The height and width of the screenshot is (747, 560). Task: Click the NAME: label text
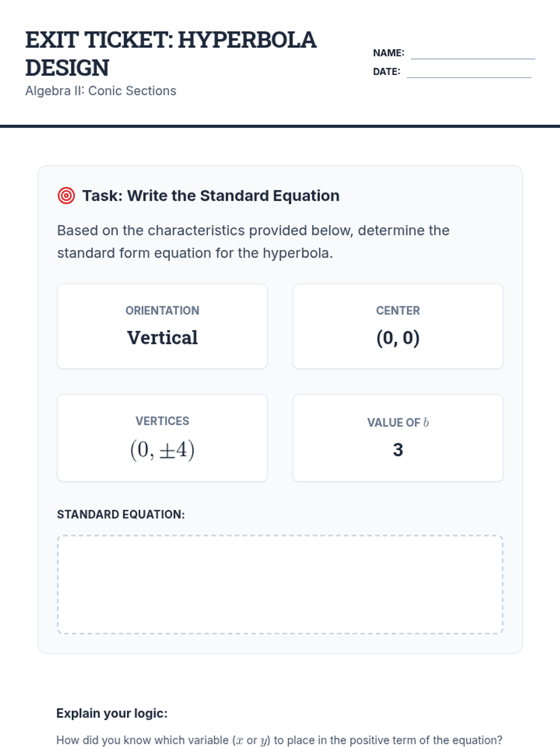388,53
